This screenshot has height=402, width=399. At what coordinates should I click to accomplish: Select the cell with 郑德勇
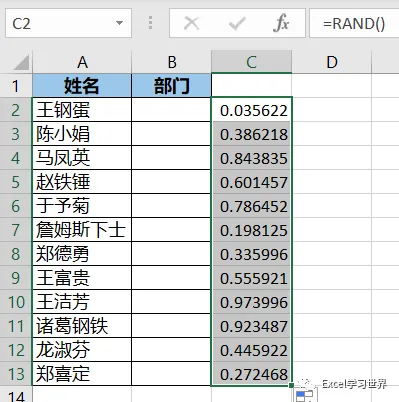click(82, 254)
